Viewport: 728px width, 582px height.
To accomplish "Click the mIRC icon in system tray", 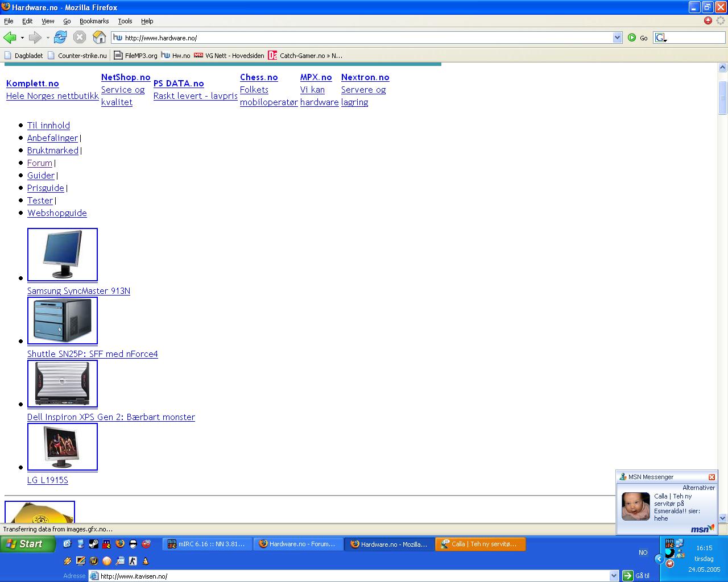I will (x=670, y=543).
